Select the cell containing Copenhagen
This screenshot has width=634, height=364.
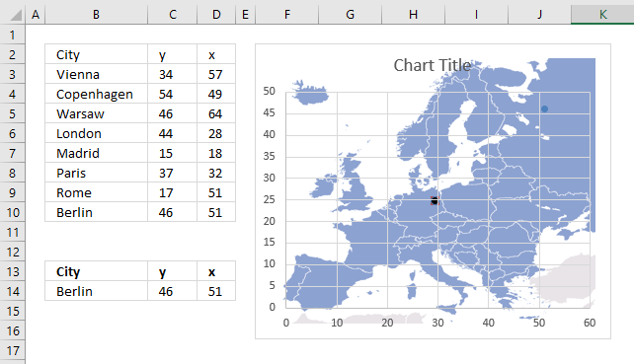[x=96, y=94]
